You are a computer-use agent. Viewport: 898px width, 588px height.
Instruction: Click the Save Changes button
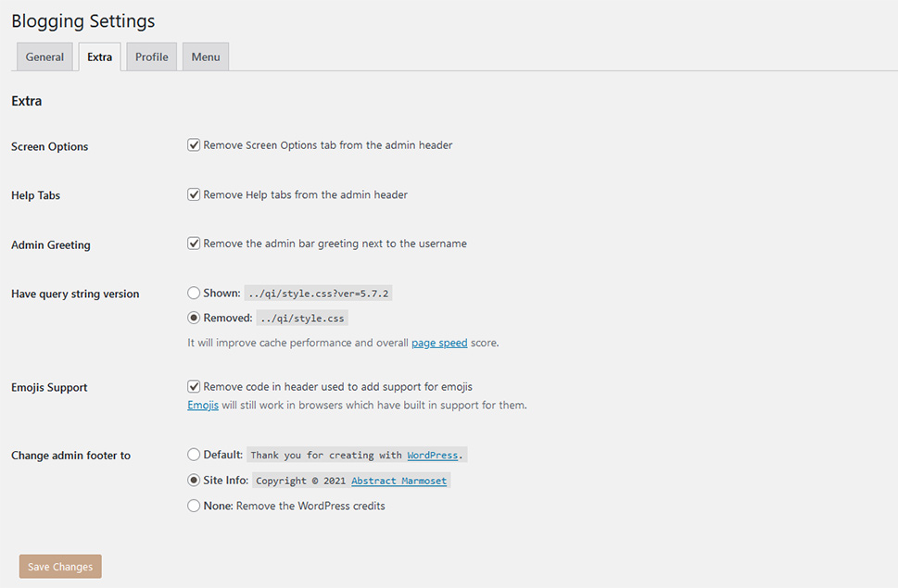60,567
